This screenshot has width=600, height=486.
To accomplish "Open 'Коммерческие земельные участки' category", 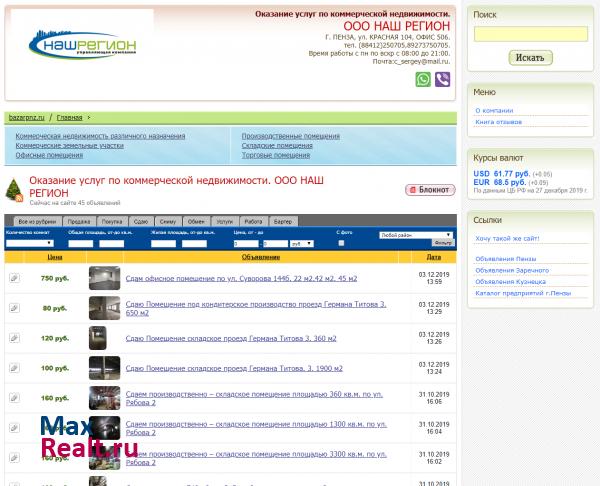I will tap(70, 146).
